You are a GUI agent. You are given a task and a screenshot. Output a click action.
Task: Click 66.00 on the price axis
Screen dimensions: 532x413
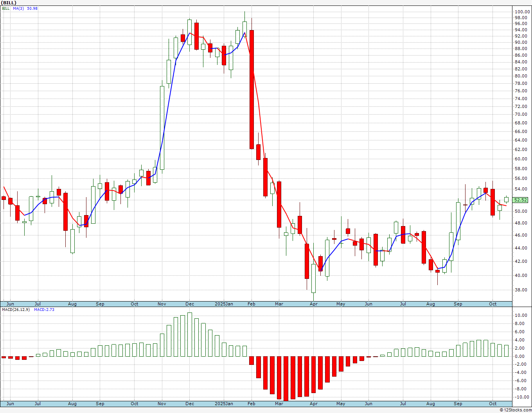tap(522, 131)
